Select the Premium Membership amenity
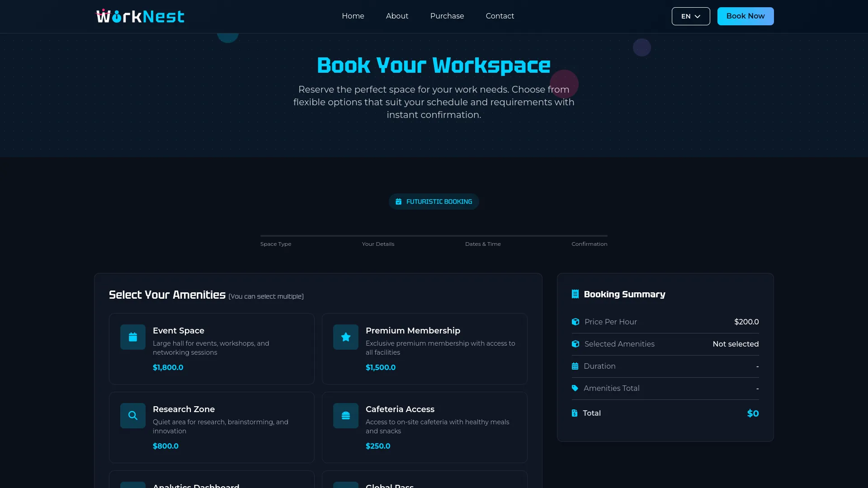 [425, 348]
